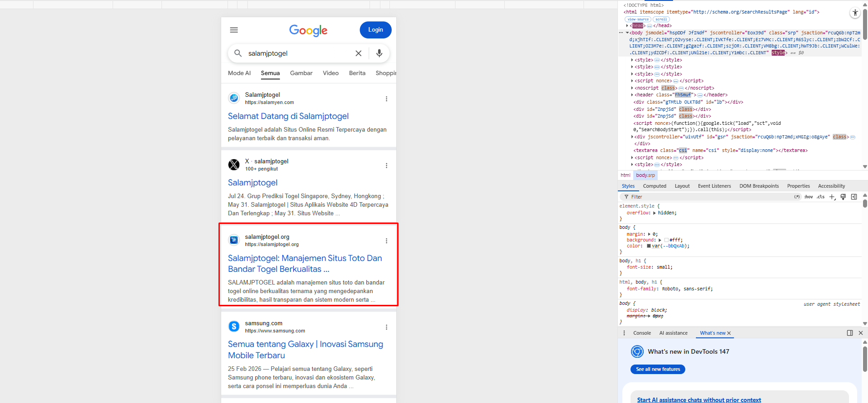Open the Gambar search tab
Viewport: 868px width, 403px height.
(301, 73)
